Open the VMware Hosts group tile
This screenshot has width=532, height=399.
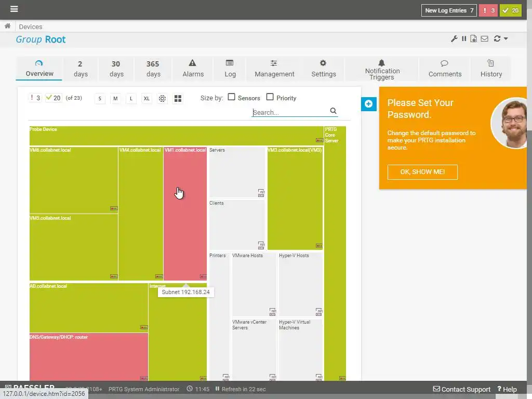[254, 284]
